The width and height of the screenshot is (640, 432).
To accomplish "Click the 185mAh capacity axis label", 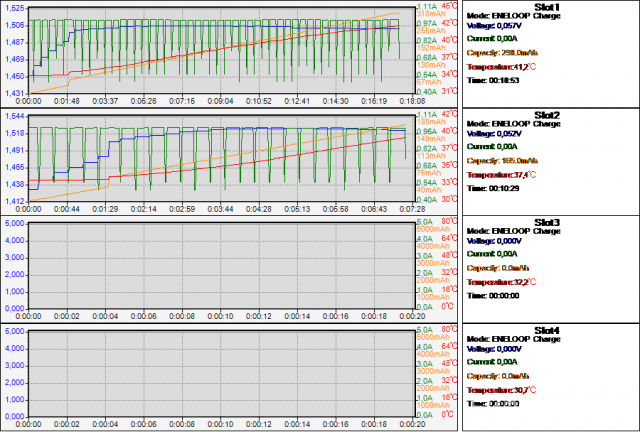I will 431,122.
